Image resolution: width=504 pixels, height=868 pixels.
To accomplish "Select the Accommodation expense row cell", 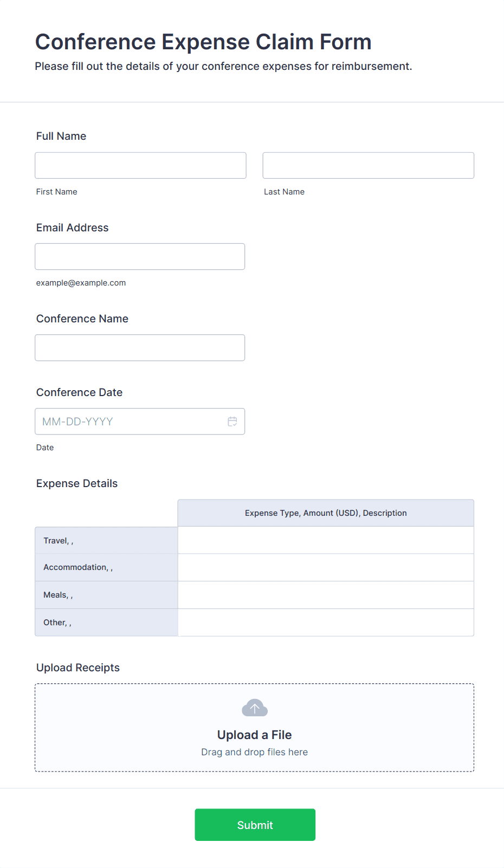I will (326, 567).
